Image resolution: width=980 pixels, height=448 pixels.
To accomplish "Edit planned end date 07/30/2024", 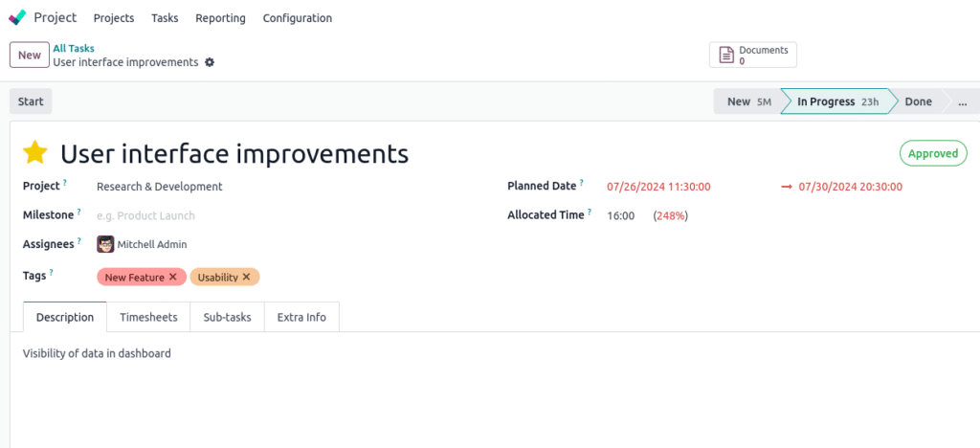I will [851, 187].
